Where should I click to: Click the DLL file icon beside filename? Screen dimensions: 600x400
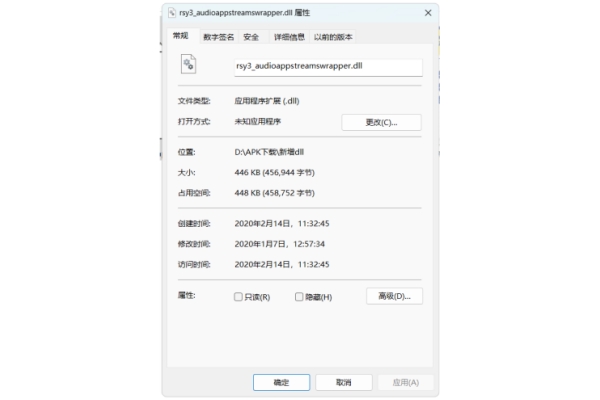tap(187, 66)
